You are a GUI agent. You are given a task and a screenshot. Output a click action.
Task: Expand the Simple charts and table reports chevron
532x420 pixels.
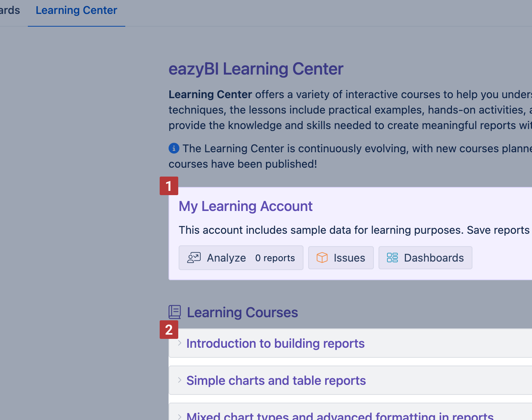pyautogui.click(x=180, y=380)
